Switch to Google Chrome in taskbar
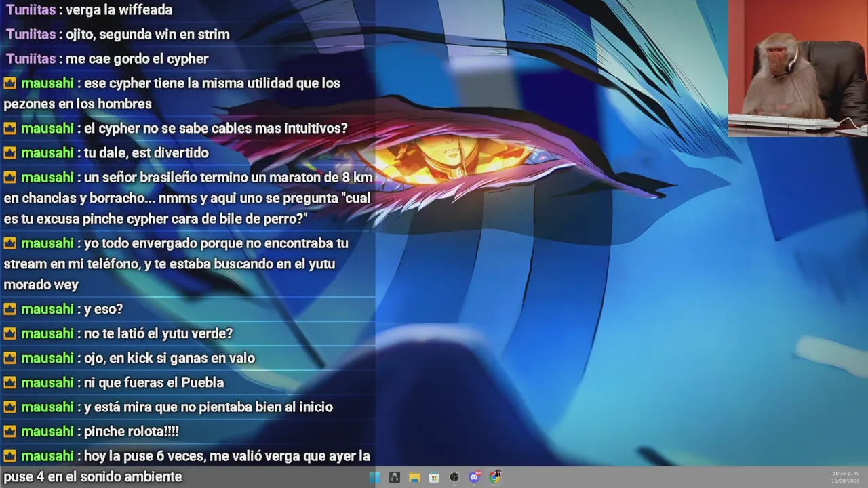This screenshot has width=868, height=488. click(x=495, y=477)
